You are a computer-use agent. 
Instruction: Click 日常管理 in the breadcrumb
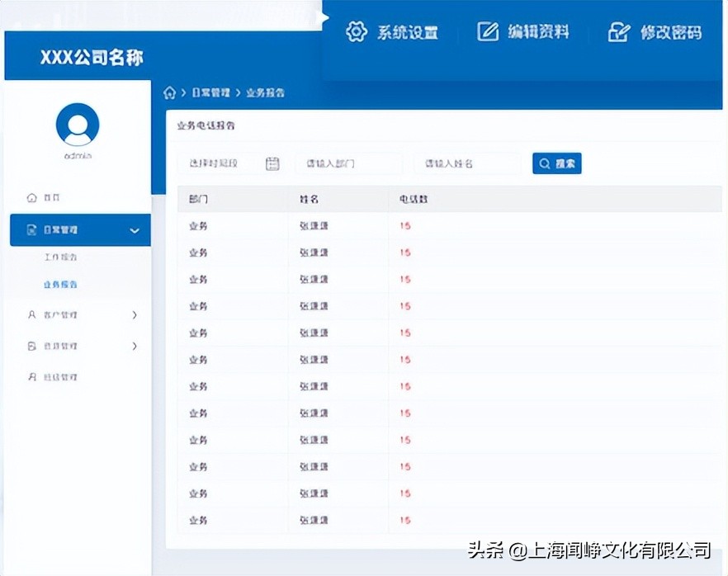(x=210, y=92)
